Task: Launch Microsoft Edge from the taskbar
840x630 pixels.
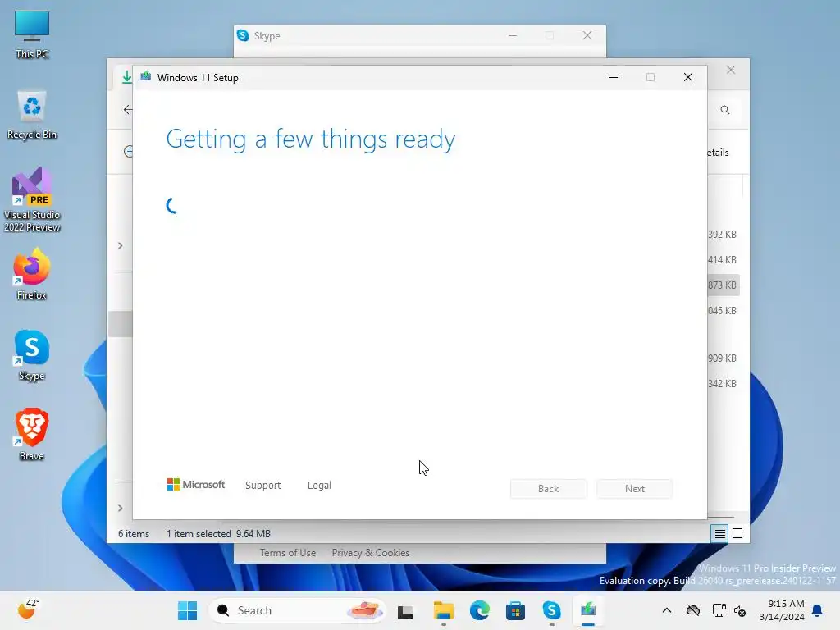Action: point(479,610)
